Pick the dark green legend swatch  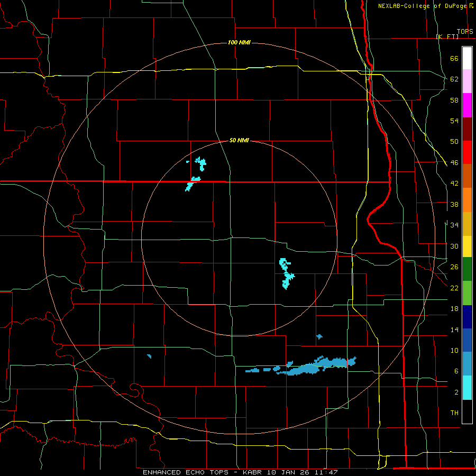[x=467, y=269]
